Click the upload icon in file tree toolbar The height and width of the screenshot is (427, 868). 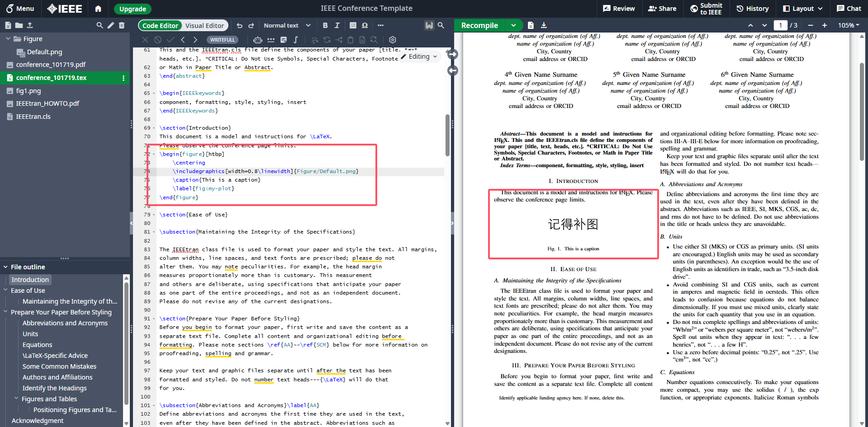pos(30,25)
